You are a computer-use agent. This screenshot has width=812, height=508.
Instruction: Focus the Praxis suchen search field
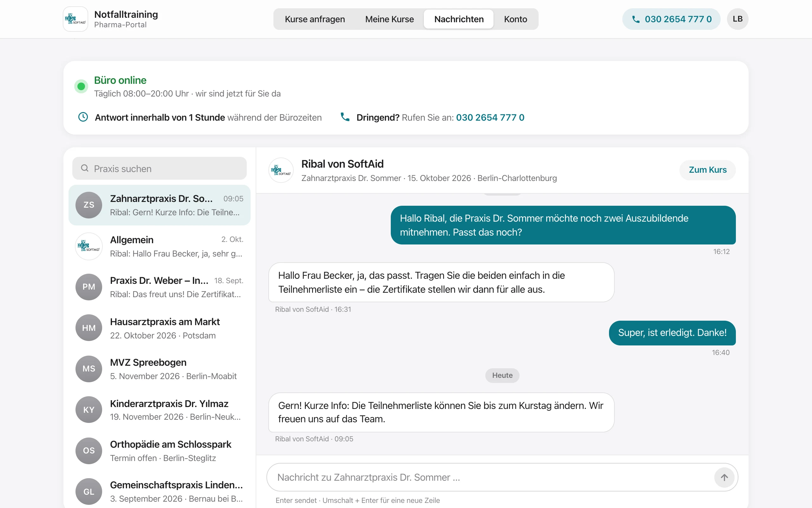point(159,168)
